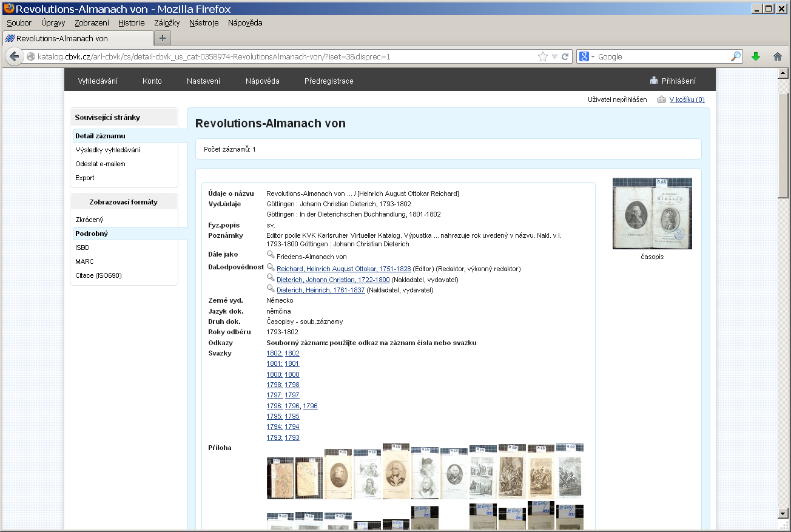Click magnifier icon beside Dieterich, Johann Christian

click(271, 278)
